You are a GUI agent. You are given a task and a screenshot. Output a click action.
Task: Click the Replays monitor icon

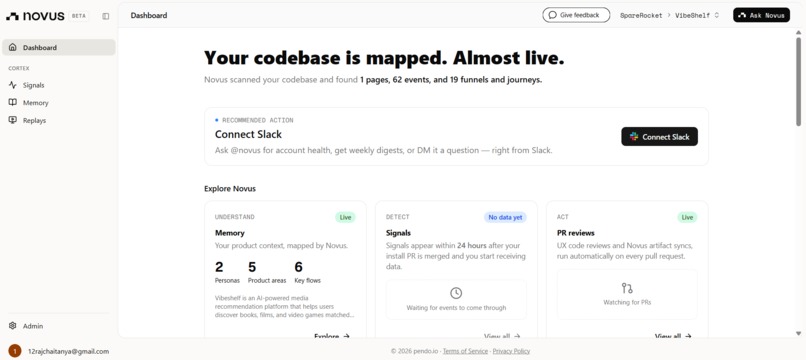point(13,120)
